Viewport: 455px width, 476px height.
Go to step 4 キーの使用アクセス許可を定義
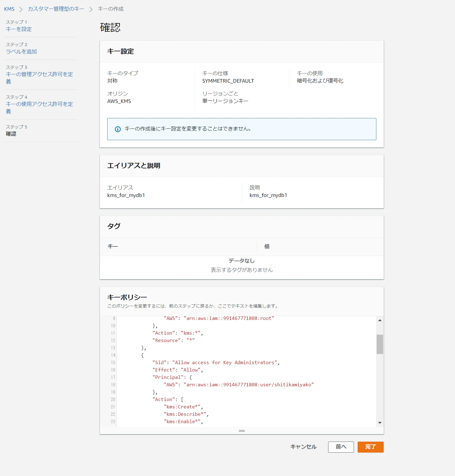[x=39, y=108]
